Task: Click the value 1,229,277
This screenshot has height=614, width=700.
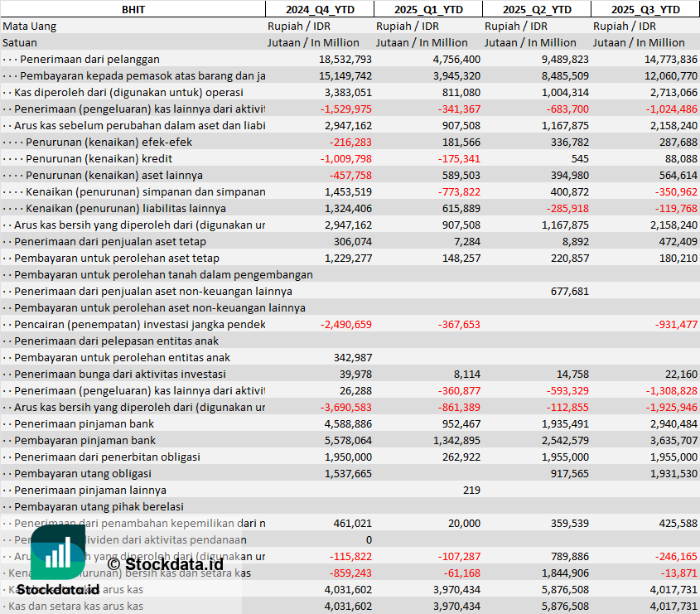Action: (348, 258)
